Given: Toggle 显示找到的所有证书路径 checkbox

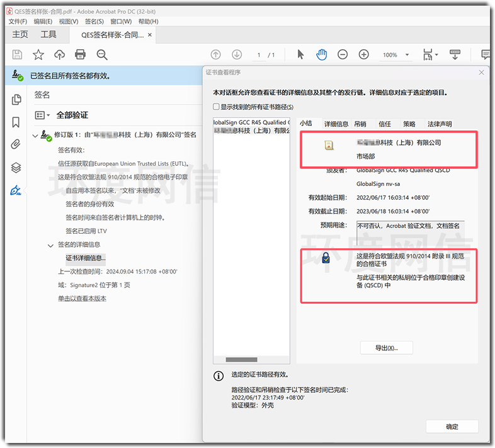Looking at the screenshot, I should pyautogui.click(x=216, y=106).
